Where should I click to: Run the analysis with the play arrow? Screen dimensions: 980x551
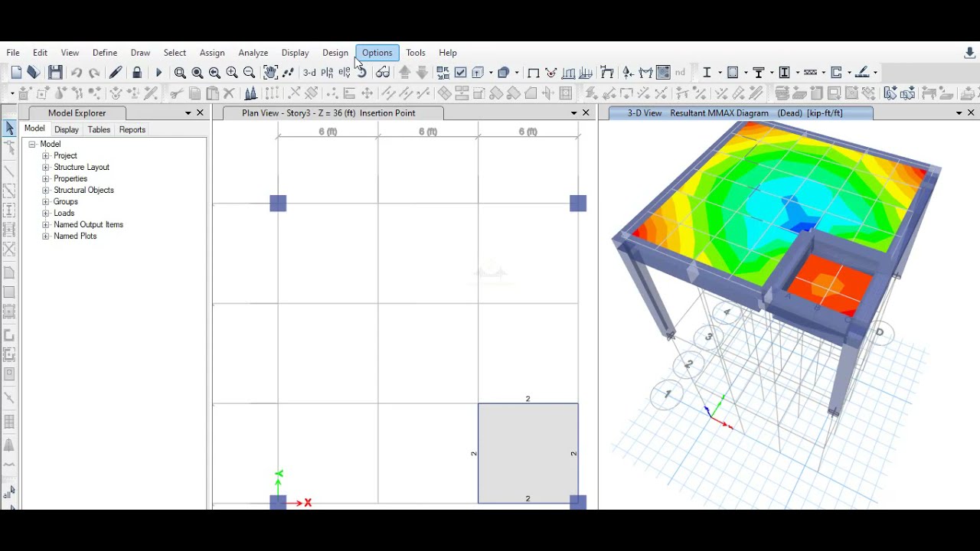[158, 73]
